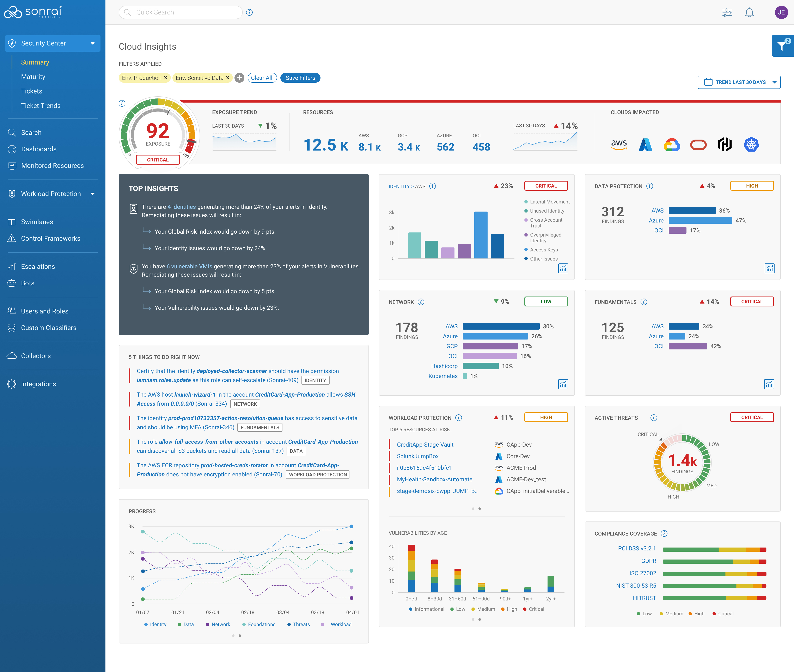Expand the Workload Protection menu
This screenshot has height=672, width=794.
pos(93,194)
